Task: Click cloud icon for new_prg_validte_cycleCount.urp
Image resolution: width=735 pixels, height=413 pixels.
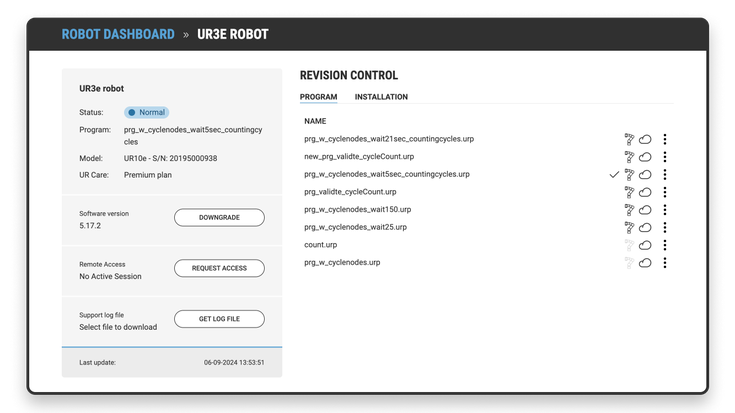Action: click(x=645, y=157)
